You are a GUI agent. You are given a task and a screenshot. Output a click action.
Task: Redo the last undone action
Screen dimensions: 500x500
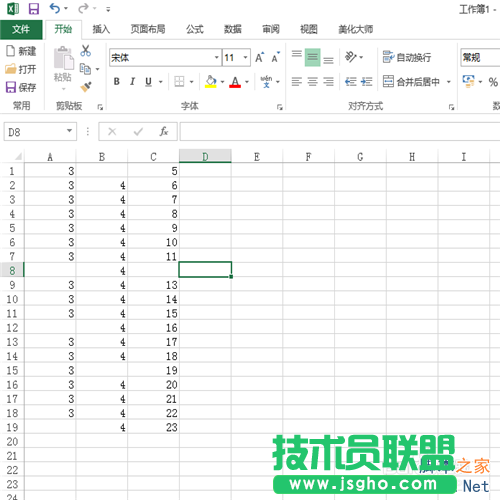pyautogui.click(x=83, y=8)
